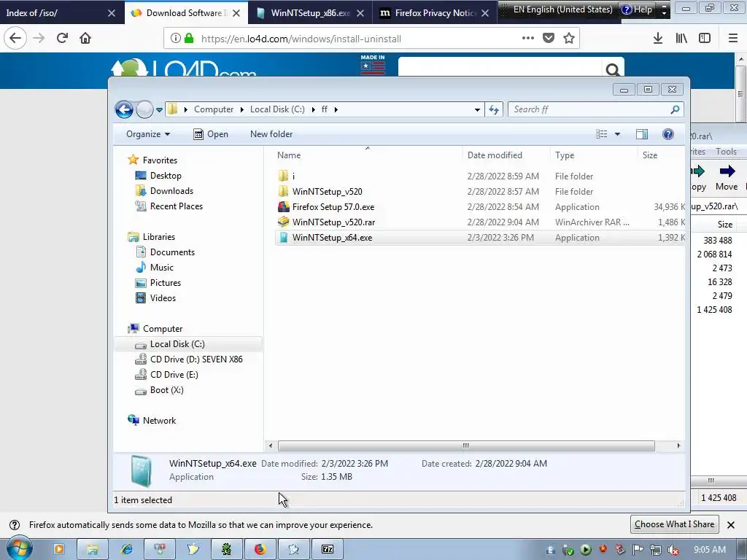Viewport: 747px width, 560px height.
Task: Click the Explorer back navigation button
Action: point(124,109)
